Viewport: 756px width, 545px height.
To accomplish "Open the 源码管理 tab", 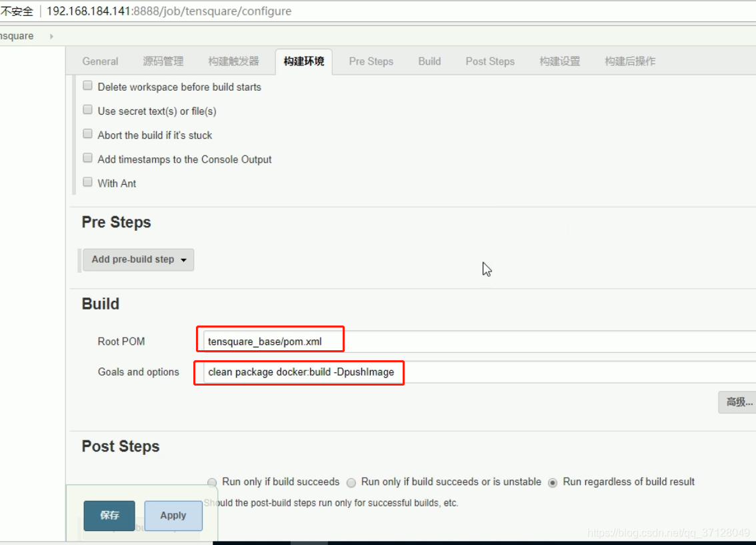I will point(163,61).
